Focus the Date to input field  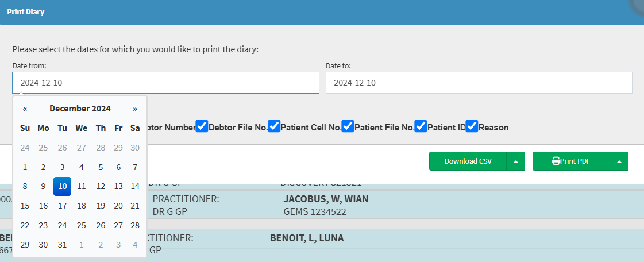pyautogui.click(x=479, y=83)
